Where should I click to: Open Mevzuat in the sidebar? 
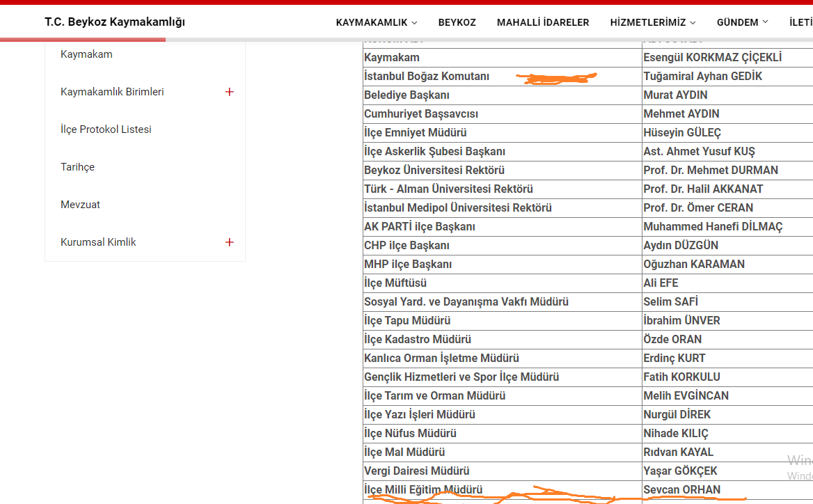tap(80, 204)
